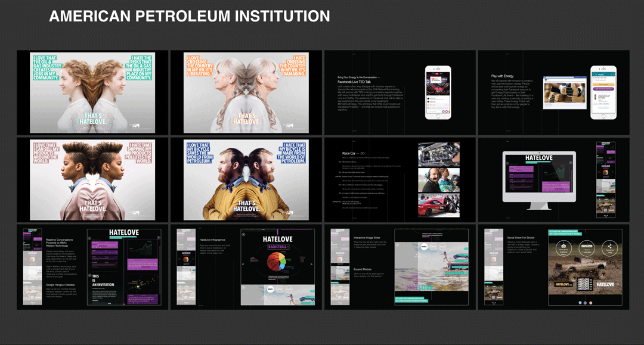Click the left arrow beside the yellow HATELOVE sticker
The height and width of the screenshot is (345, 644).
click(551, 284)
